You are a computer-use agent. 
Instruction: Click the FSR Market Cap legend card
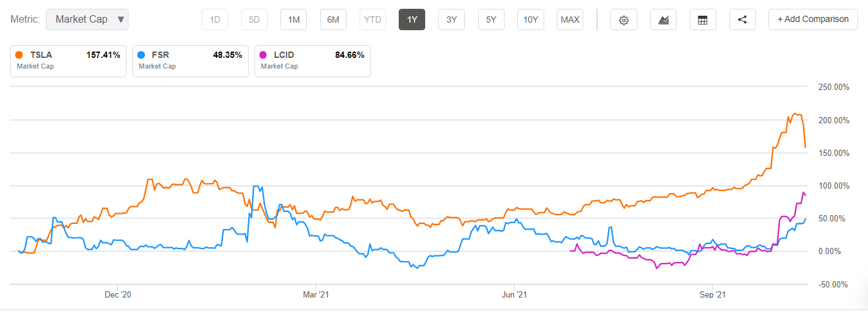click(190, 60)
